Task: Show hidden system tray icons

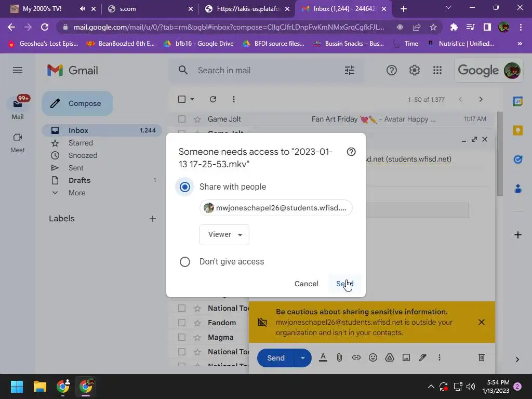Action: tap(431, 387)
